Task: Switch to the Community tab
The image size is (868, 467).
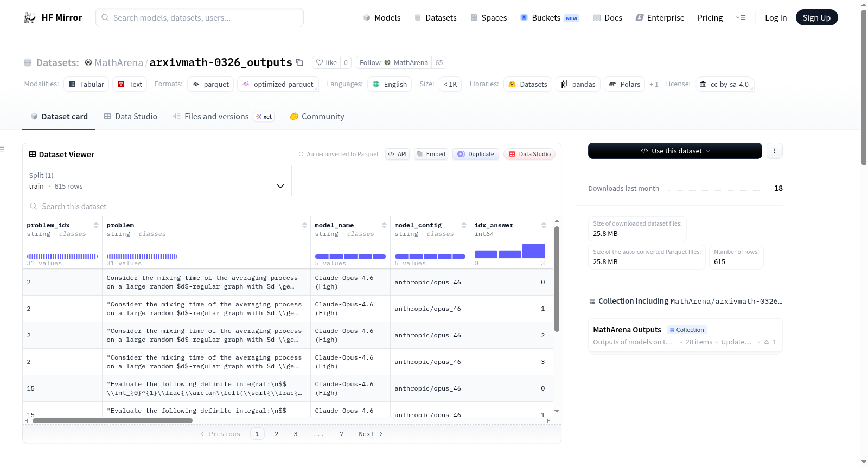Action: point(317,116)
